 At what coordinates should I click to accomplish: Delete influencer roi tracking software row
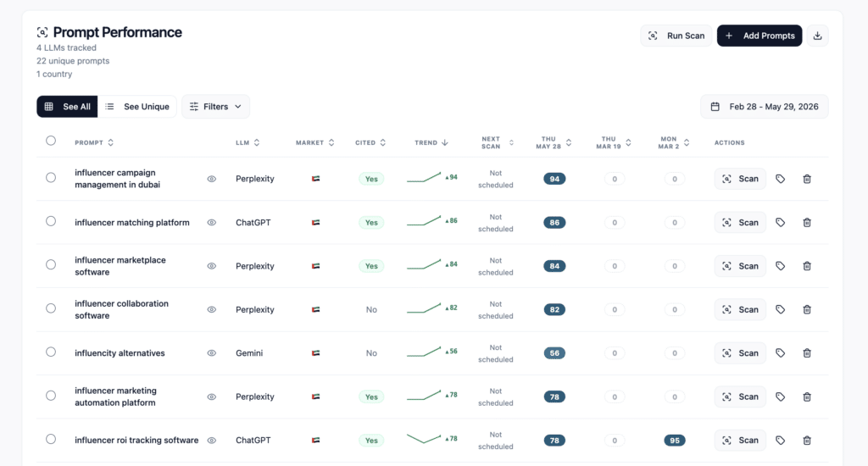tap(807, 441)
